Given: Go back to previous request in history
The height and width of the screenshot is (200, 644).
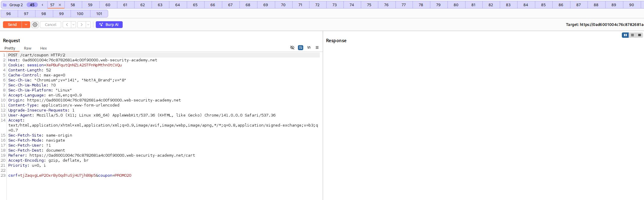Looking at the screenshot, I should 67,25.
